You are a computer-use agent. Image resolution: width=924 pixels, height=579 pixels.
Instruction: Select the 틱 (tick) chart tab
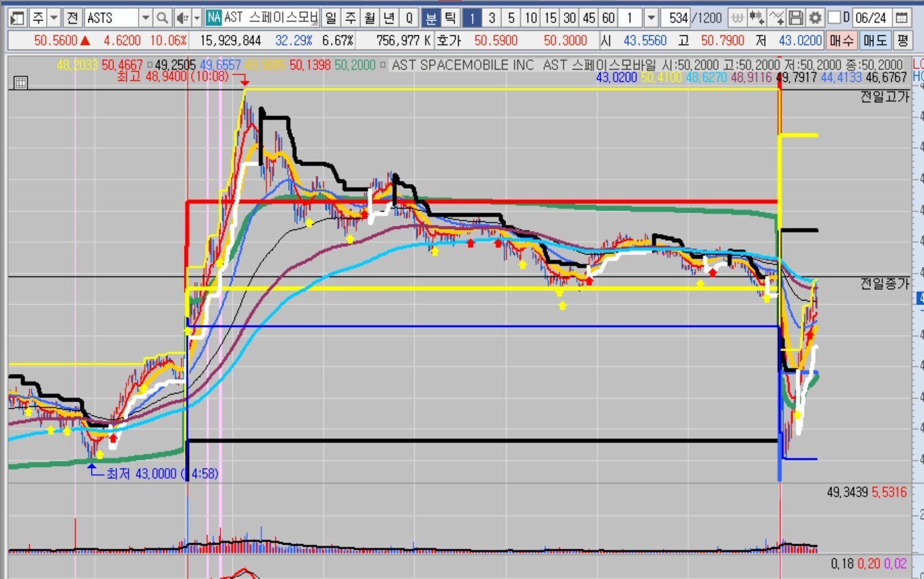(x=450, y=18)
